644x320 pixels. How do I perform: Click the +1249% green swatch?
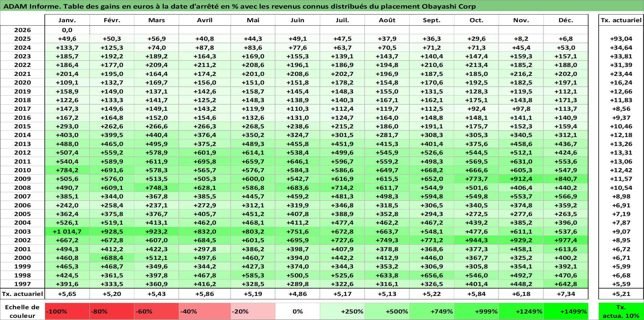point(521,311)
